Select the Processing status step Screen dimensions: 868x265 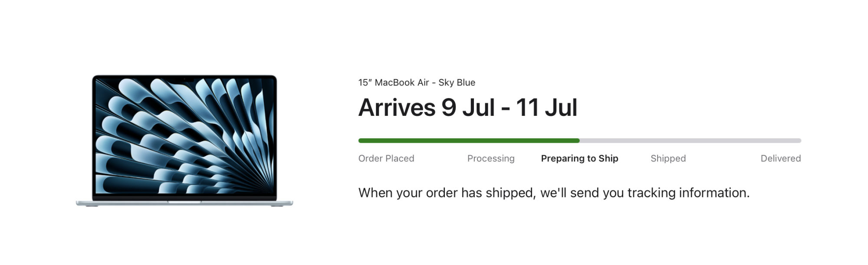pos(490,158)
